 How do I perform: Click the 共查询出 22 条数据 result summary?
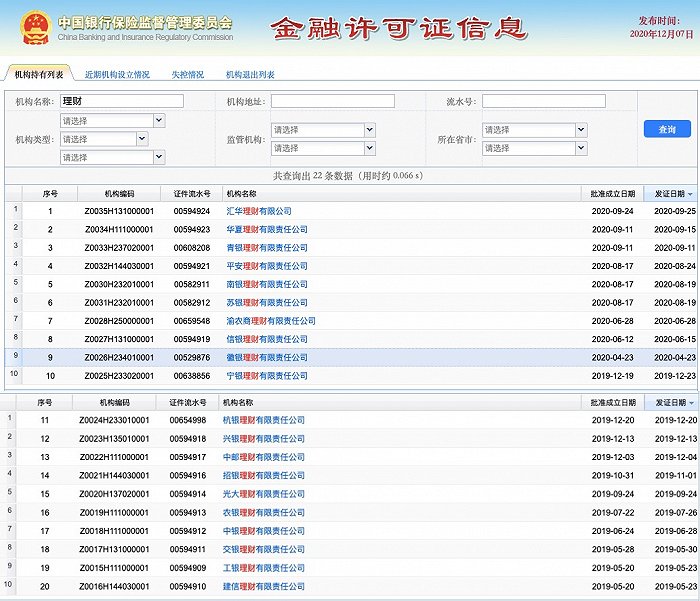[348, 175]
